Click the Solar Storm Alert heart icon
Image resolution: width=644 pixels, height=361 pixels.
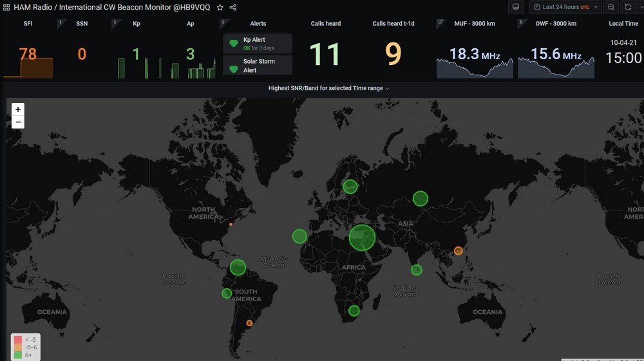tap(234, 69)
